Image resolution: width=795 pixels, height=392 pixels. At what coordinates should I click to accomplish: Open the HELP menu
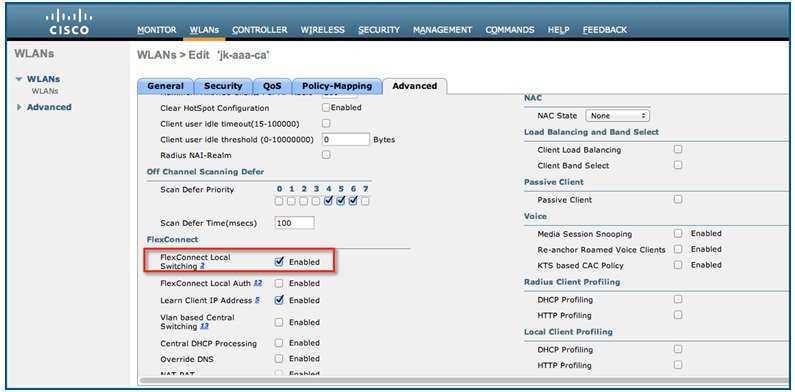[x=558, y=30]
